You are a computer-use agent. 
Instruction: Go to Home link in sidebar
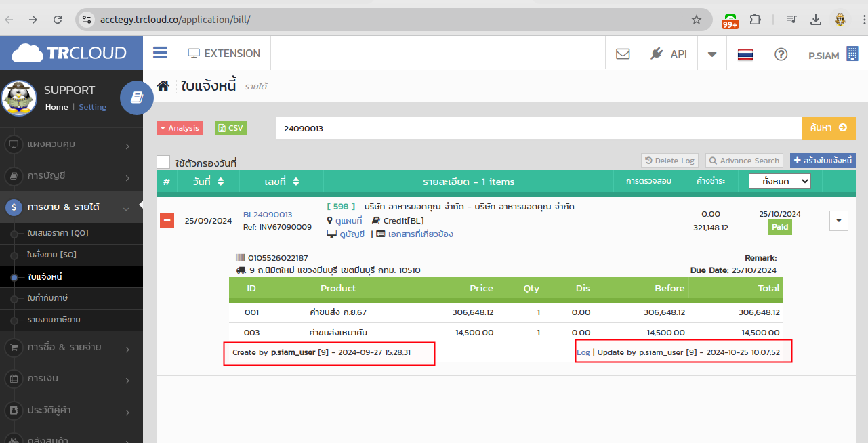tap(56, 107)
